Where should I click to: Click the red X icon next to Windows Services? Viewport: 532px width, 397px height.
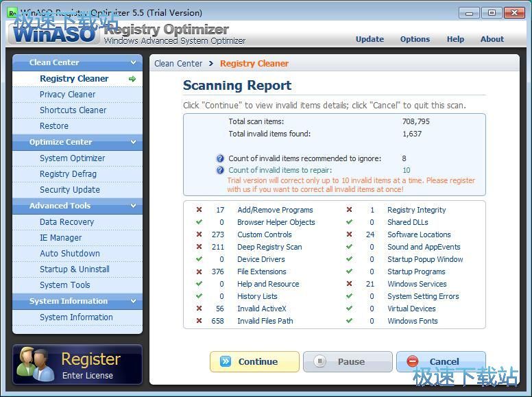(350, 284)
